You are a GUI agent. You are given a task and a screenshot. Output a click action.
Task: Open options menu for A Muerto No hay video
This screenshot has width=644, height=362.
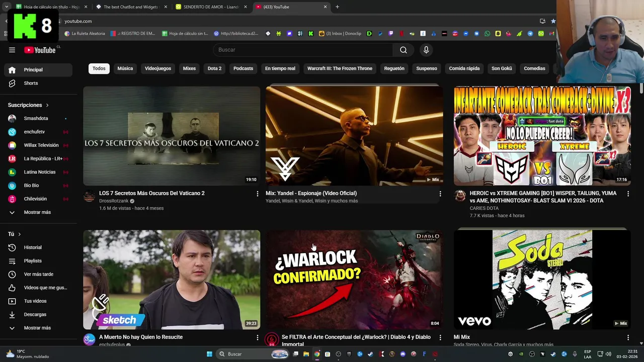(x=258, y=337)
